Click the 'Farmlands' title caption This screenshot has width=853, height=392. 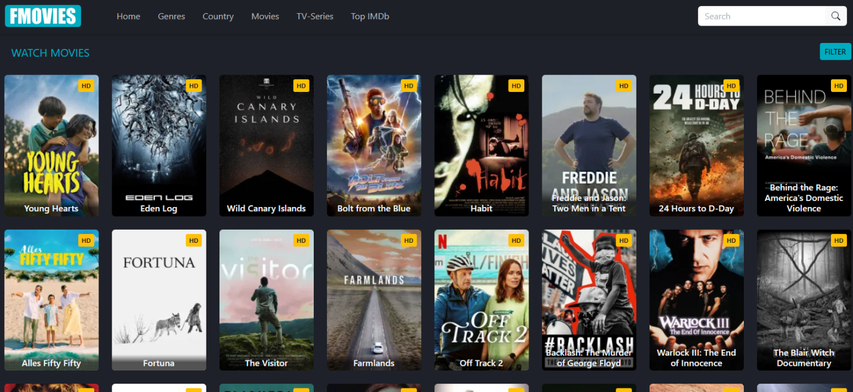point(374,363)
